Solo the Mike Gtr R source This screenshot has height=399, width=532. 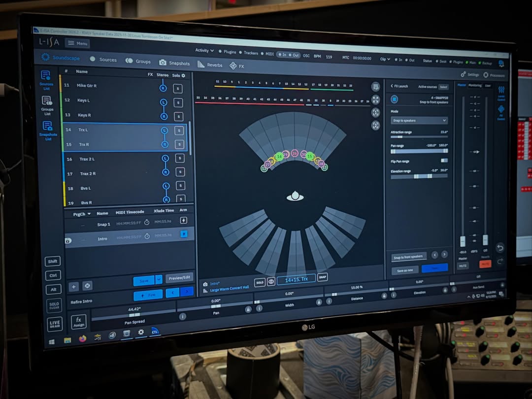(178, 89)
